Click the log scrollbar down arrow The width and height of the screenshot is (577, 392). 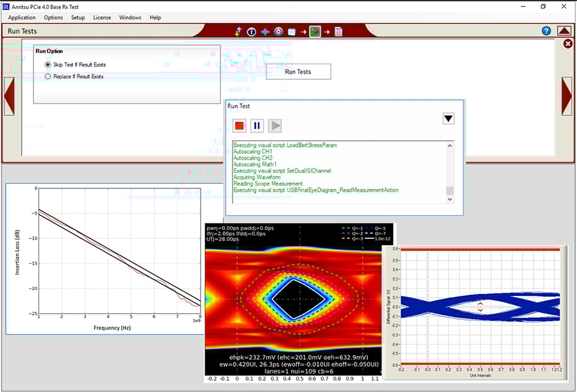click(x=449, y=199)
